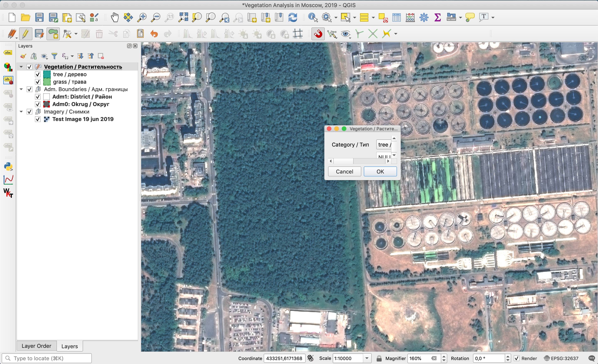Collapse the Vegetation layer tree
This screenshot has width=598, height=364.
pyautogui.click(x=21, y=67)
